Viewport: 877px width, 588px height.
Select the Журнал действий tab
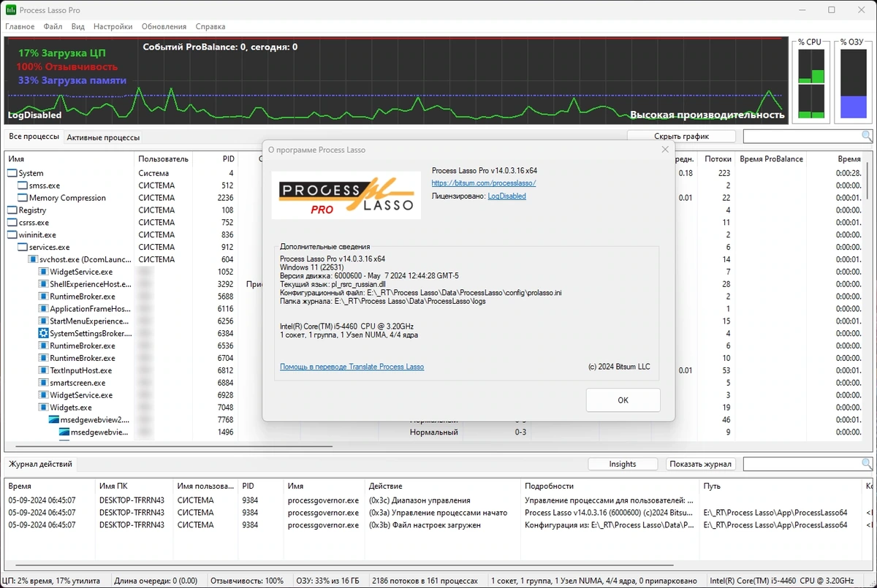coord(41,464)
